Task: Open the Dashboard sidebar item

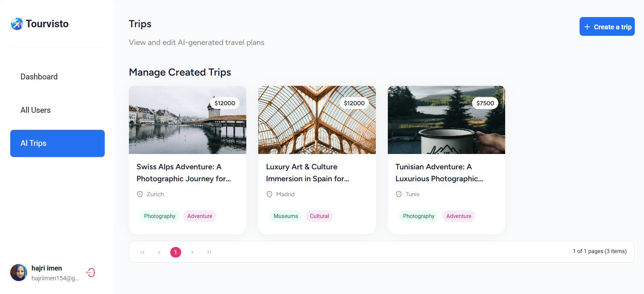Action: [x=39, y=77]
